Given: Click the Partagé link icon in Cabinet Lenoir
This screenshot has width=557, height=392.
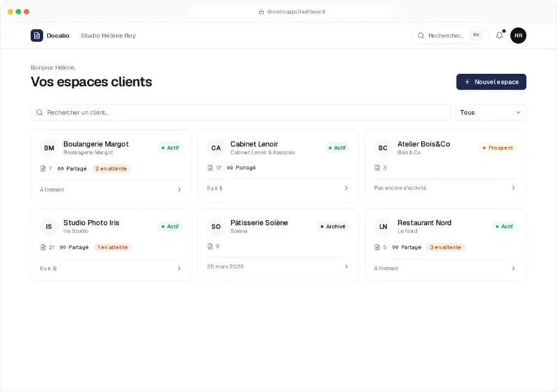Looking at the screenshot, I should (x=230, y=167).
